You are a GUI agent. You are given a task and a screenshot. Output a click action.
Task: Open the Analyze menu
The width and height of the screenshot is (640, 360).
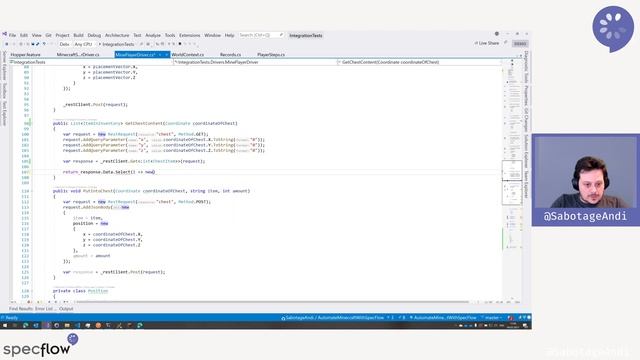153,36
